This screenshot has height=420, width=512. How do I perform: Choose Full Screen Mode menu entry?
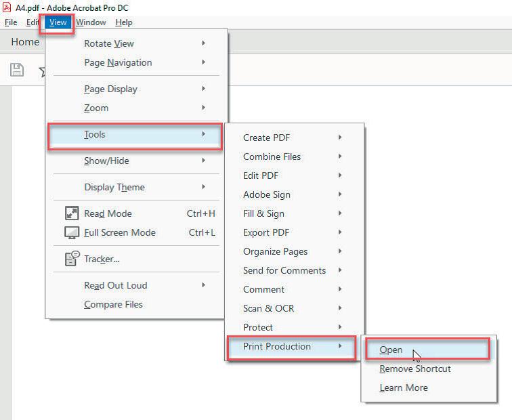[135, 232]
